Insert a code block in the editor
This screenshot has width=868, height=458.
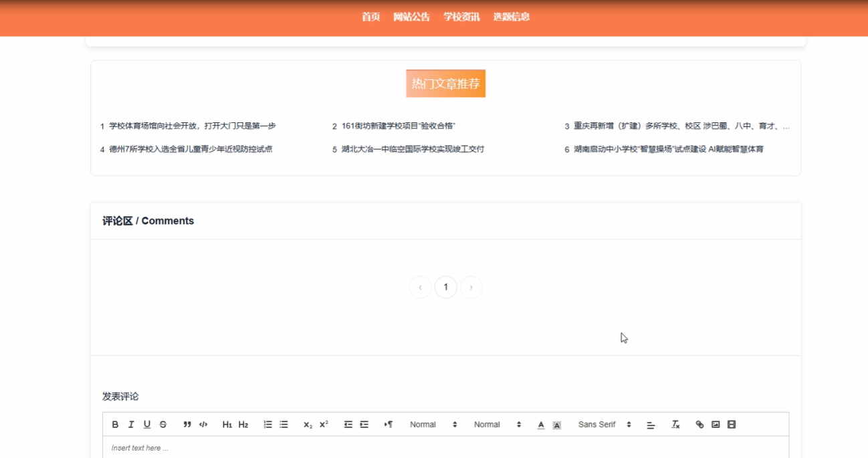[x=203, y=425]
